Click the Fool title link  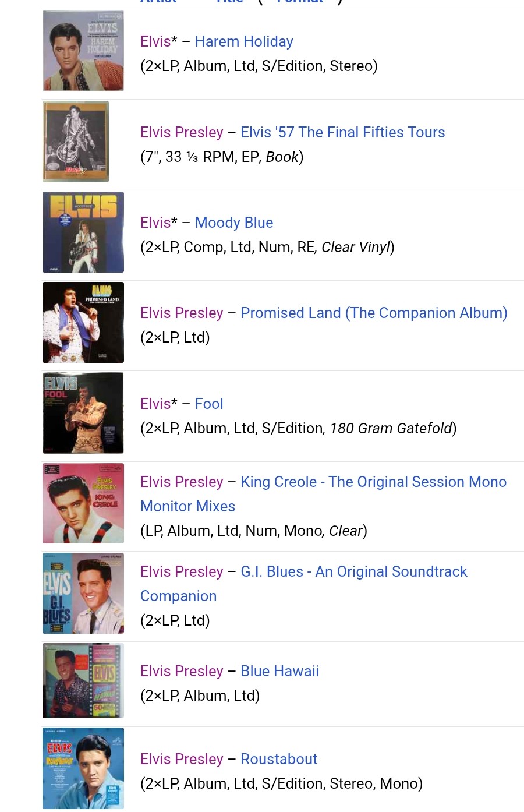pyautogui.click(x=209, y=404)
